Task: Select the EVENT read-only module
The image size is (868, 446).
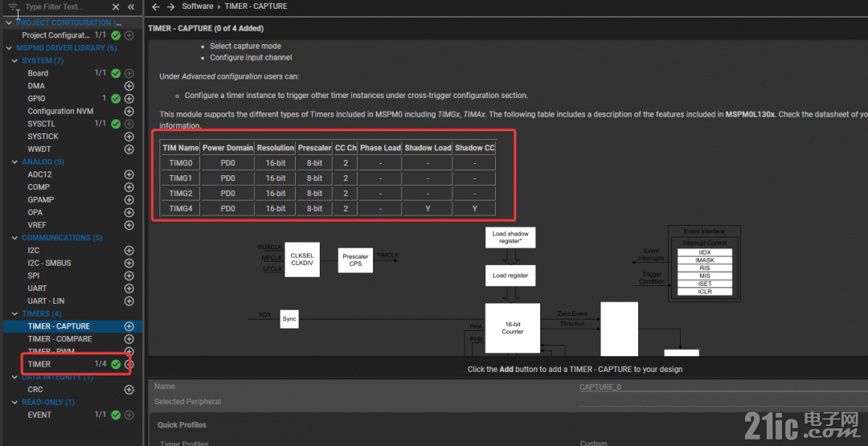Action: 40,415
